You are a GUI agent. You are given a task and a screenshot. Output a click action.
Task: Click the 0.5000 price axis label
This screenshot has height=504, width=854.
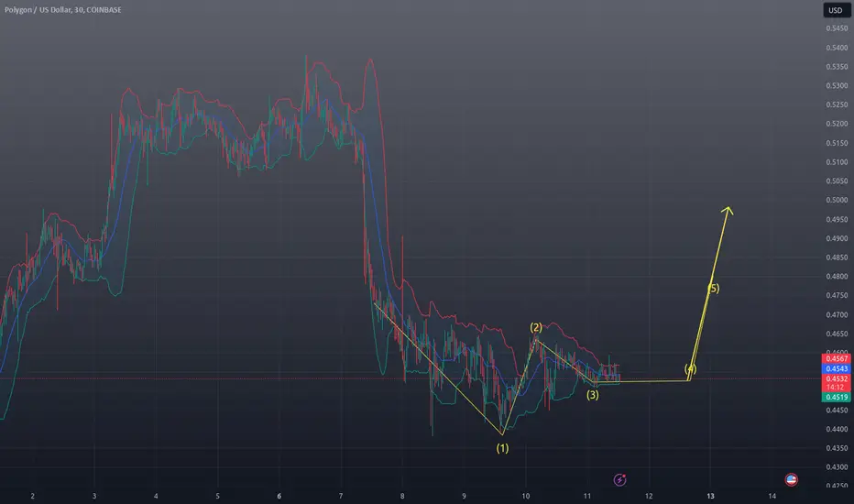[837, 200]
